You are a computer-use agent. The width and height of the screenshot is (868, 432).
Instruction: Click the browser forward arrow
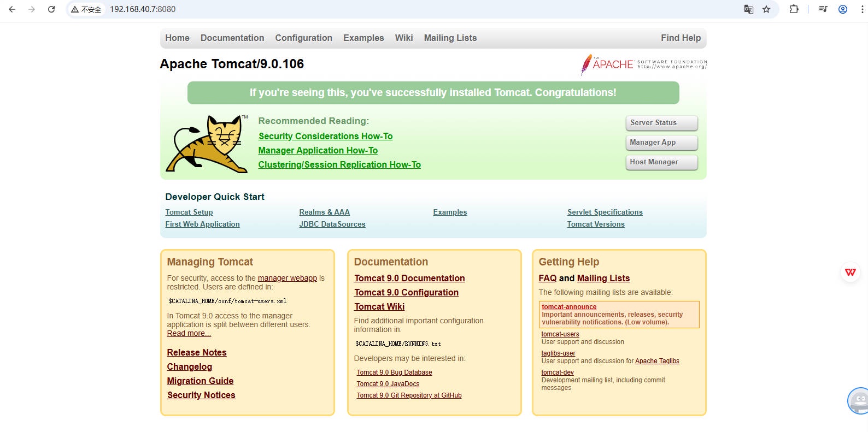click(x=32, y=9)
